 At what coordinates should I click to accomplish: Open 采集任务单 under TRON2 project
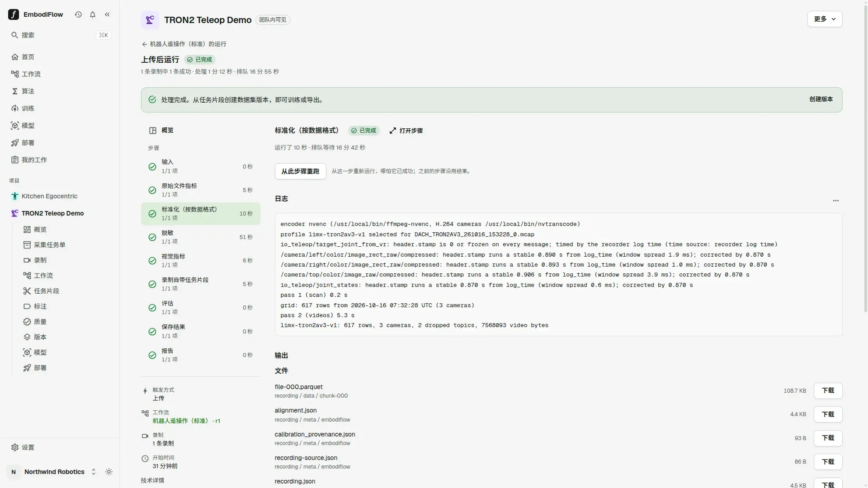66,245
